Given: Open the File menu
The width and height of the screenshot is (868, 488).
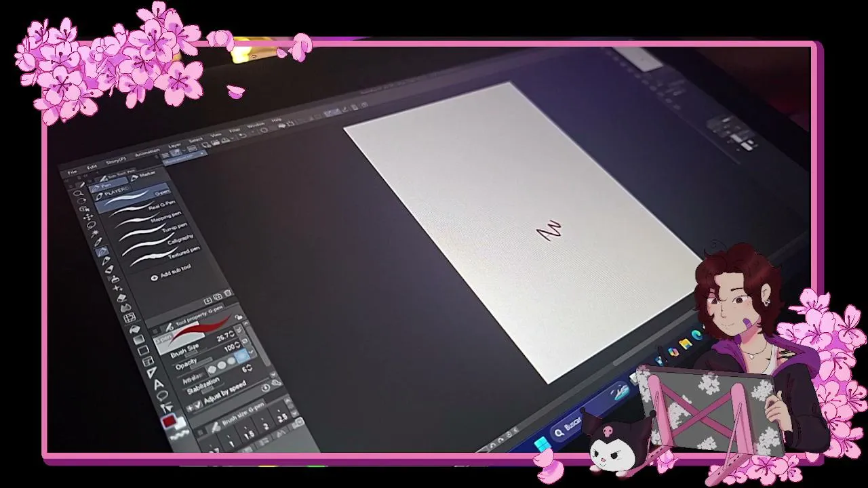Looking at the screenshot, I should tap(73, 172).
